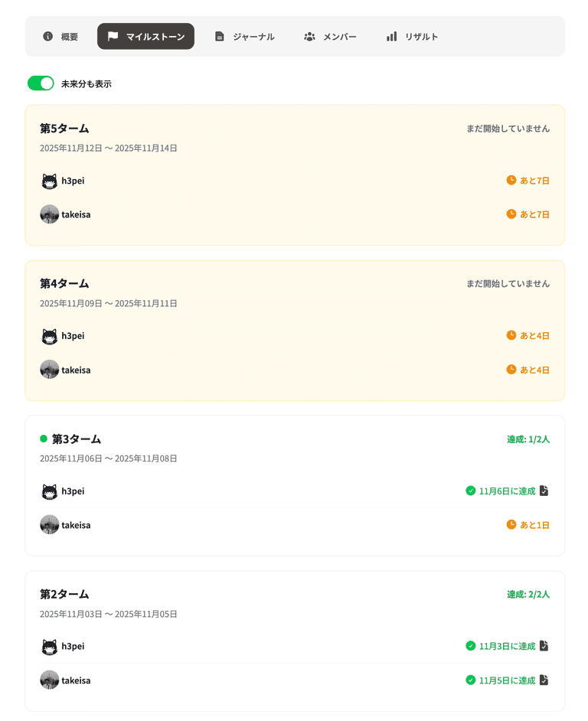The width and height of the screenshot is (588, 721).
Task: Click h3pei's avatar in 第5ターム
Action: pos(48,181)
